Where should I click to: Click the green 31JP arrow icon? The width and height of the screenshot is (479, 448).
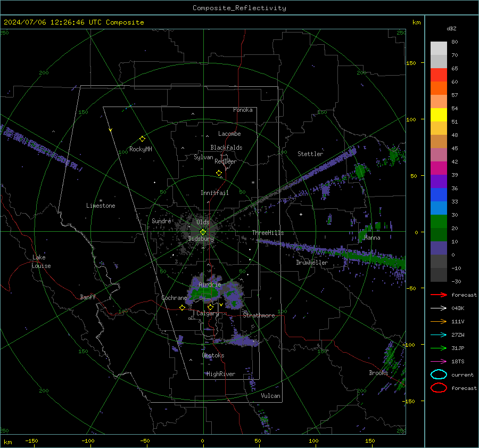click(x=439, y=348)
